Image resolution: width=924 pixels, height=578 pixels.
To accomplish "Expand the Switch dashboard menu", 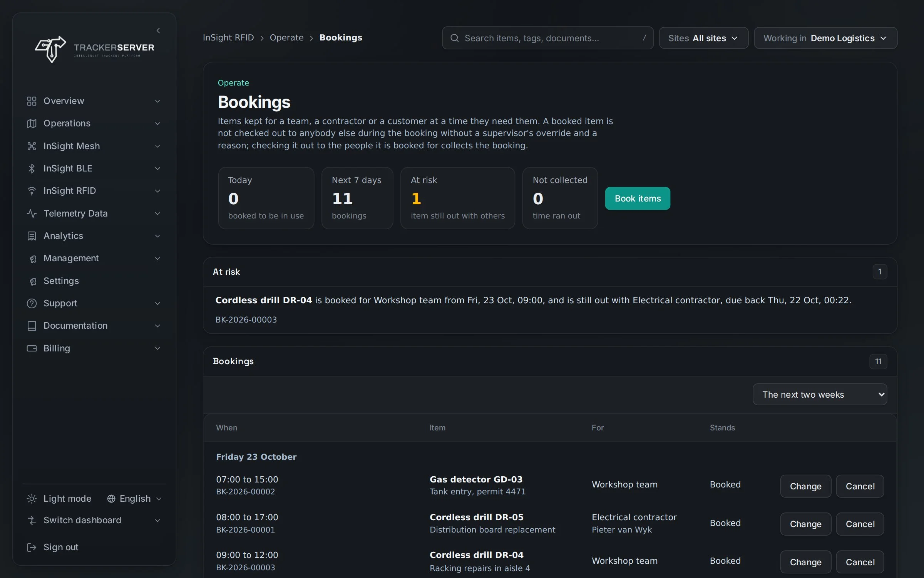I will pyautogui.click(x=94, y=520).
